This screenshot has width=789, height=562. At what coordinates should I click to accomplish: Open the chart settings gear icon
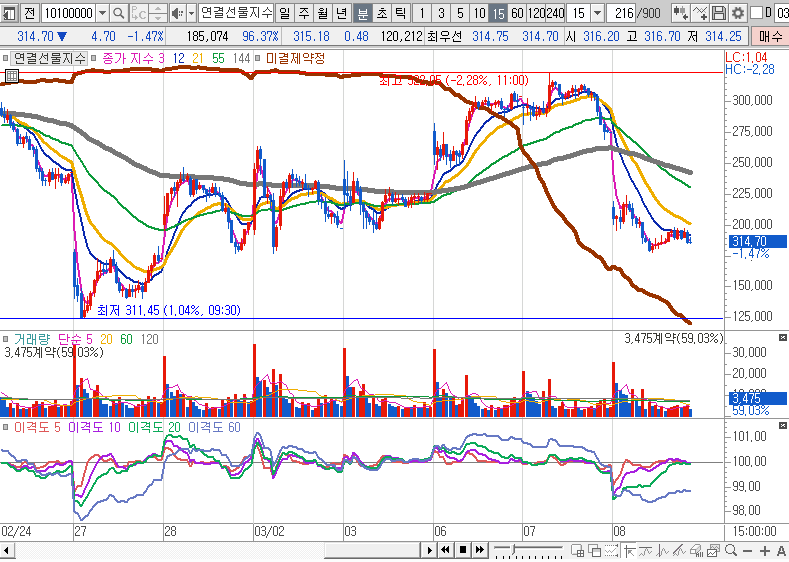pyautogui.click(x=737, y=14)
